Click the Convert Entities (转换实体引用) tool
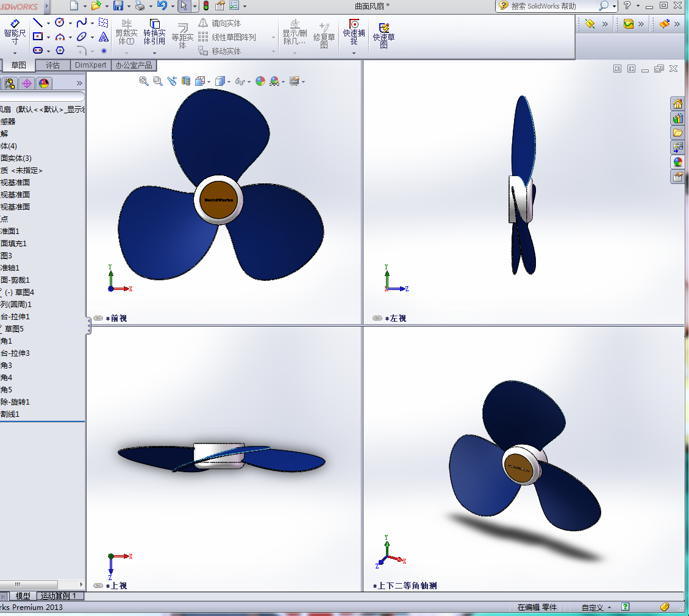This screenshot has width=689, height=616. pos(154,32)
